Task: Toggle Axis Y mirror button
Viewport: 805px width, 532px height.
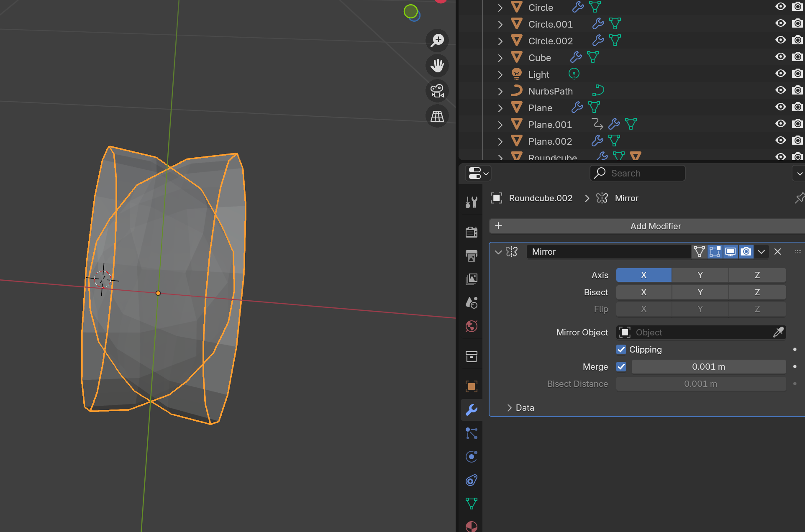Action: coord(700,275)
